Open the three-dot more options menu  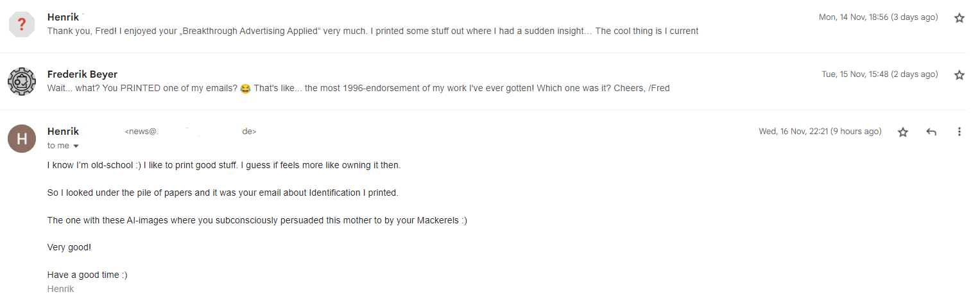point(959,132)
